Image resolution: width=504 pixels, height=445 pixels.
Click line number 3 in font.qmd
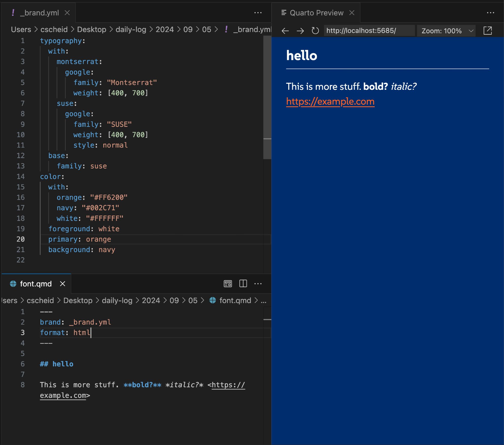click(x=23, y=333)
